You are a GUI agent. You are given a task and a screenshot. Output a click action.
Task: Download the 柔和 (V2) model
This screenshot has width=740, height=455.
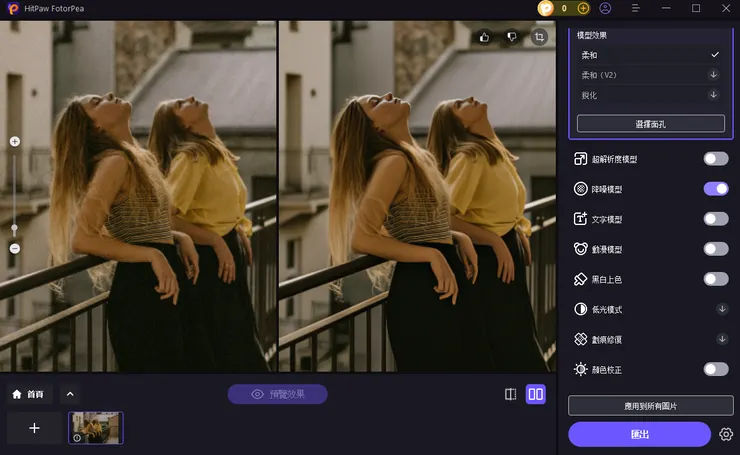click(714, 74)
